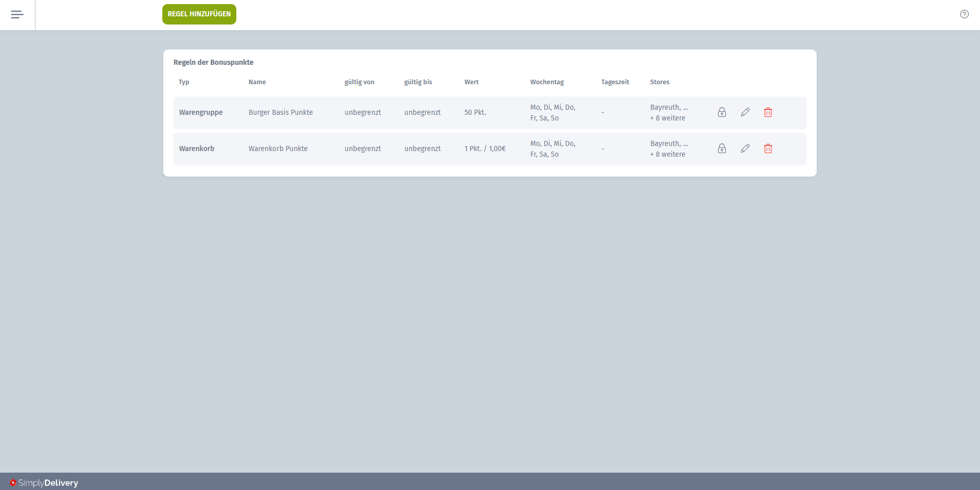Click the 1 Pkt. / 1,00€ value
Viewport: 980px width, 490px height.
click(485, 149)
